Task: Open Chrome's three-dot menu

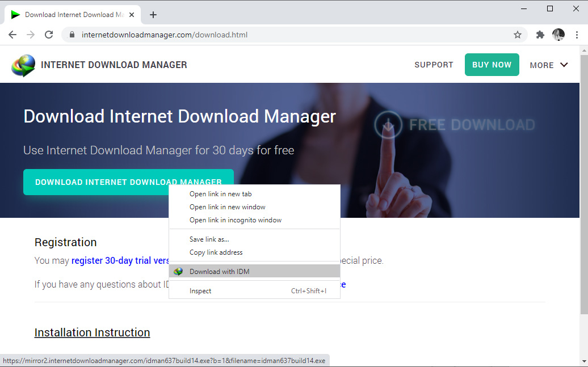Action: click(577, 35)
